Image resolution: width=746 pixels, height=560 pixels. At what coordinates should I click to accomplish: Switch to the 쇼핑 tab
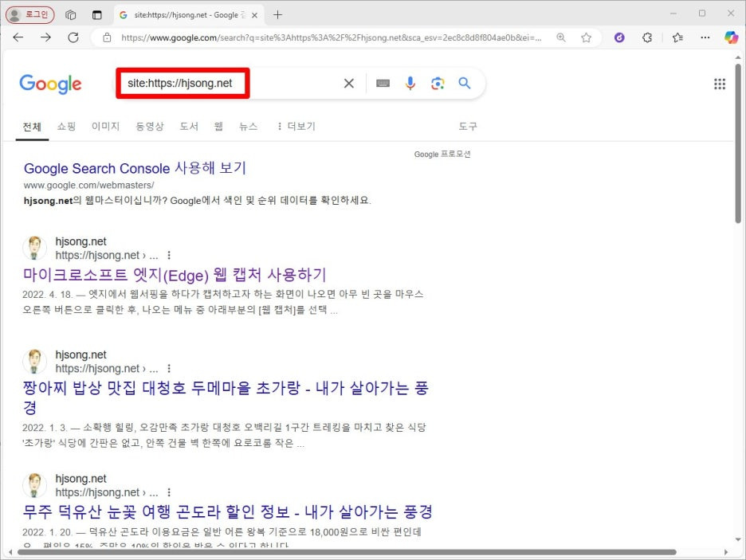(66, 127)
